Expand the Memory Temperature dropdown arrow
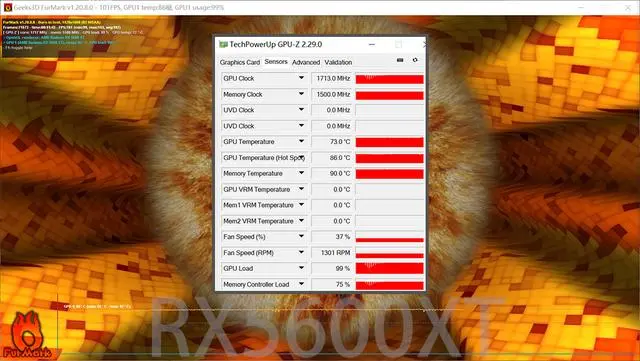The image size is (640, 361). tap(301, 173)
